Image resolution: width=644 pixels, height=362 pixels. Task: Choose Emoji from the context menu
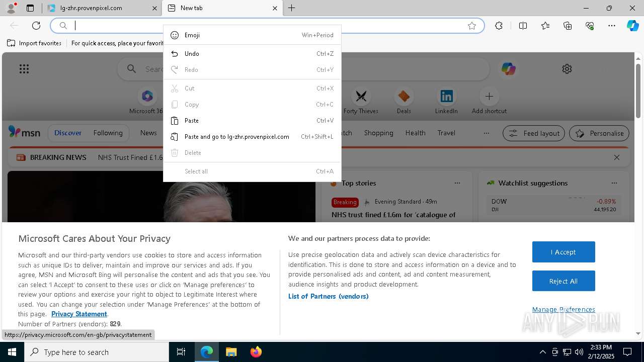252,35
